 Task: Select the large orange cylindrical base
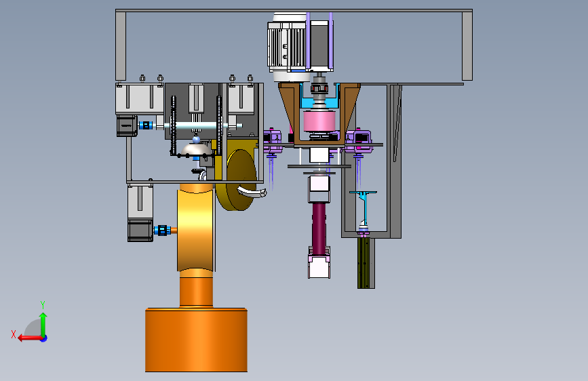pos(196,340)
